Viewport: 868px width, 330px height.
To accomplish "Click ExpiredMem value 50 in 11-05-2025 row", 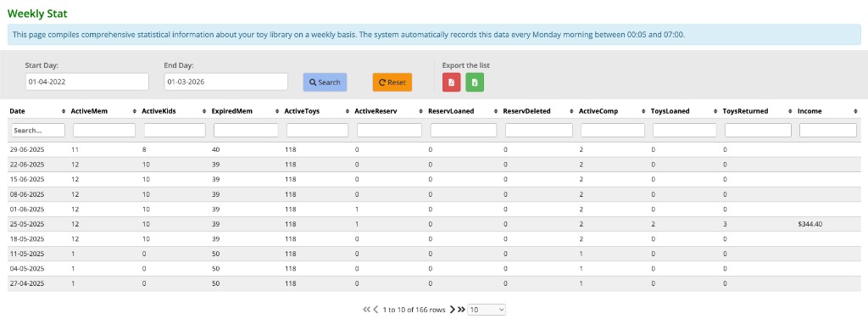I will pos(215,254).
